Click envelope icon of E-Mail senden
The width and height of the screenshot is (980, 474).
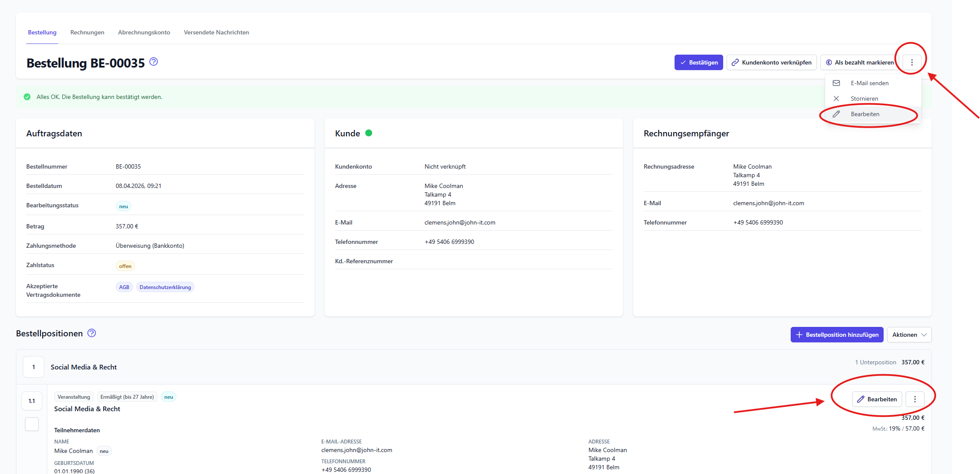pyautogui.click(x=836, y=83)
